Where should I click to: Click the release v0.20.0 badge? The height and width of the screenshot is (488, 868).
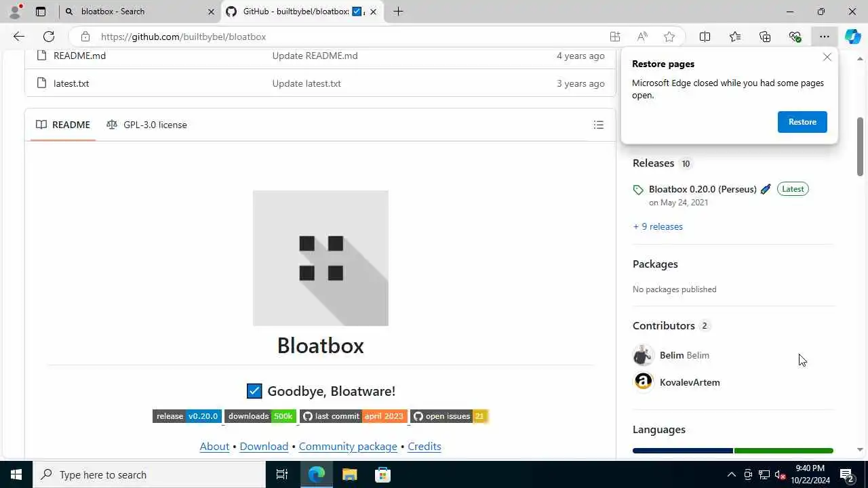pos(187,416)
